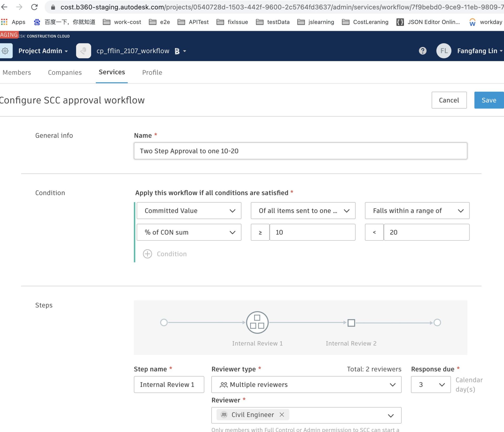Switch to the Services tab
504x432 pixels.
112,72
